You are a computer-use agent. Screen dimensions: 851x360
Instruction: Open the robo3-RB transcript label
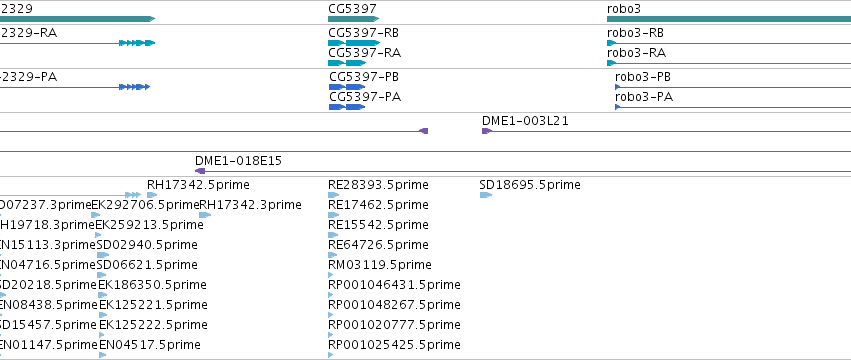click(636, 33)
